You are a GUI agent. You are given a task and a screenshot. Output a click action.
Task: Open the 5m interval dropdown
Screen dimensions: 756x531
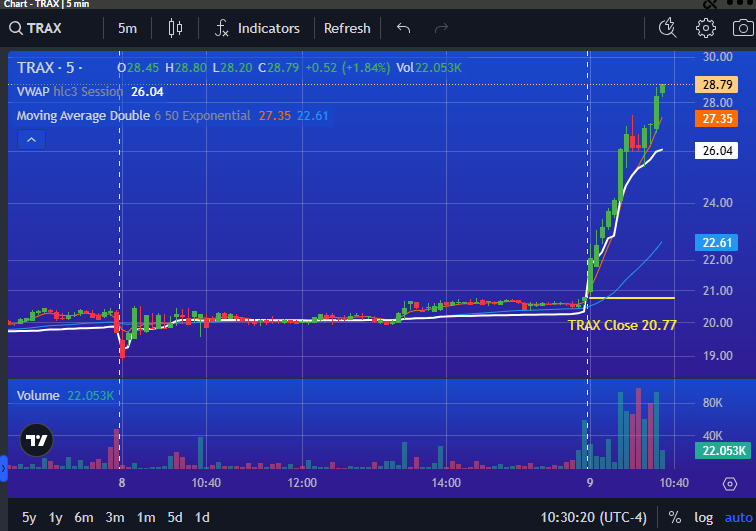point(127,28)
